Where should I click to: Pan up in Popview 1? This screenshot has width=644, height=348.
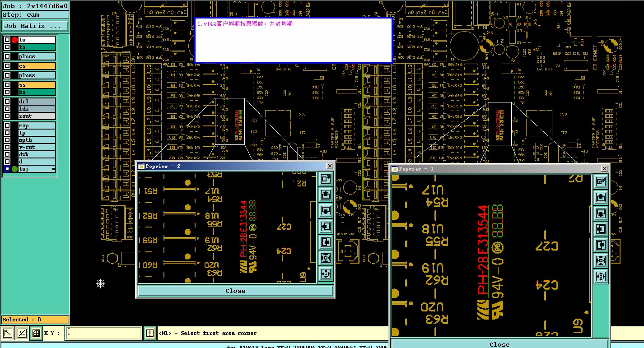pyautogui.click(x=601, y=197)
